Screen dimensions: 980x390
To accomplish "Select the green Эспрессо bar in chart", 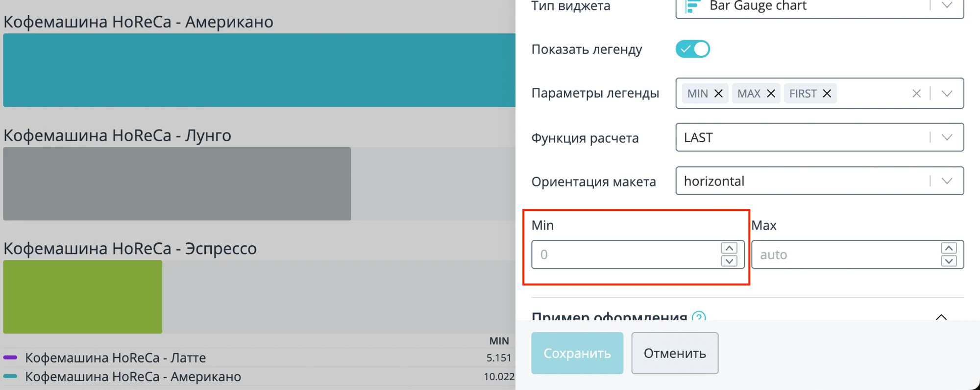I will click(x=83, y=297).
